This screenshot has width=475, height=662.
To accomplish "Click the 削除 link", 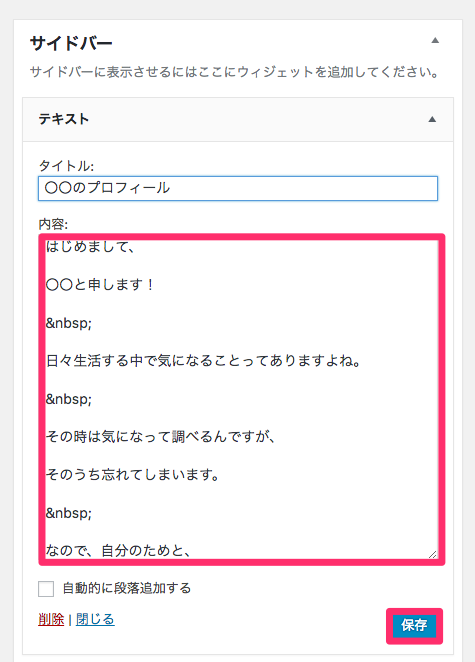I will click(x=51, y=619).
